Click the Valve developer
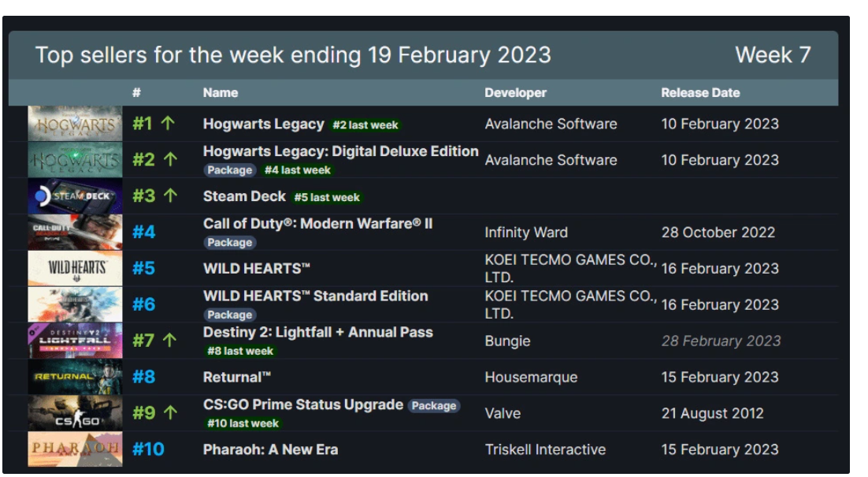 point(503,413)
